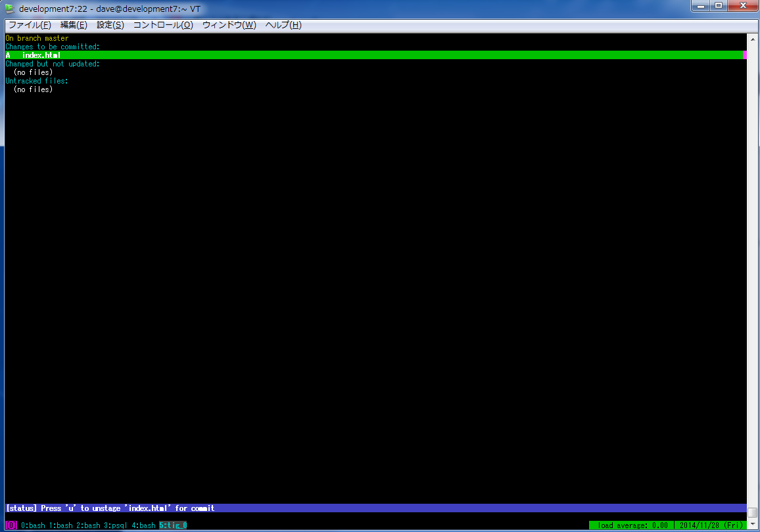Open the ヘルプ(H) menu
Image resolution: width=760 pixels, height=532 pixels.
pos(283,25)
